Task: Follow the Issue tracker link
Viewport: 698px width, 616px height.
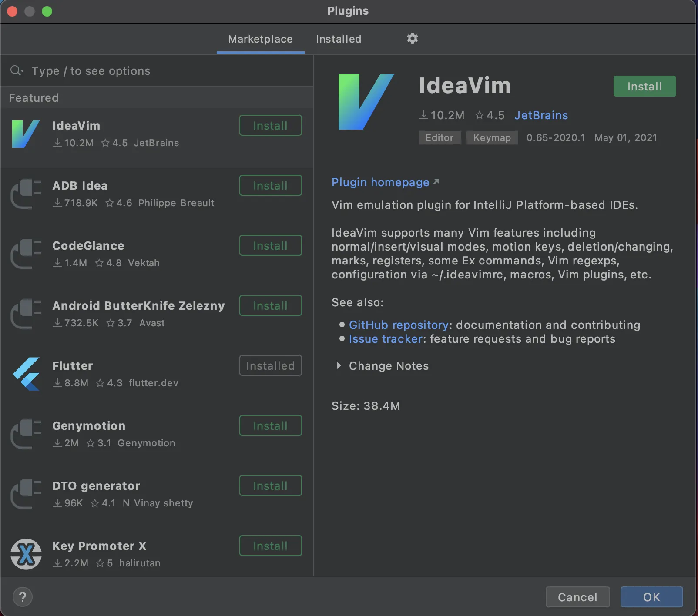Action: 386,339
